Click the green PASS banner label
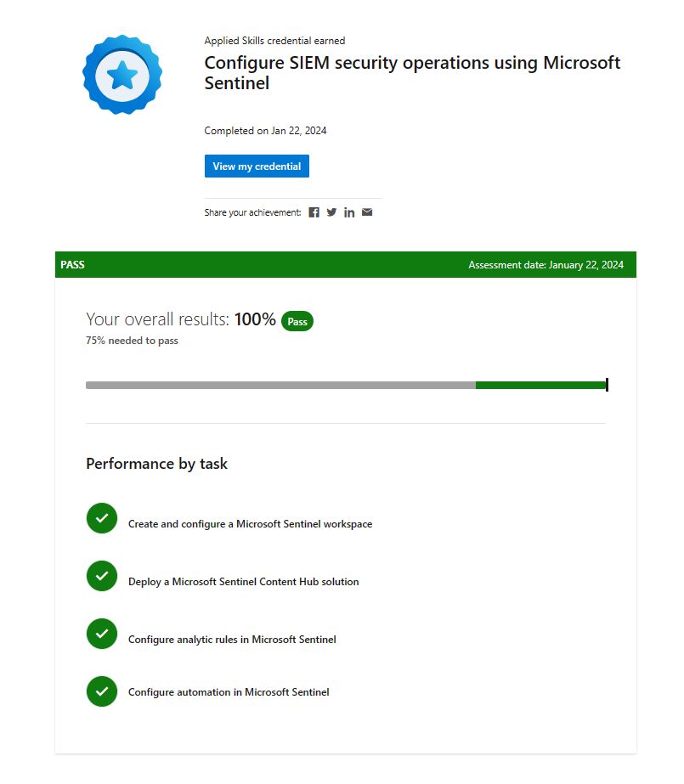The image size is (684, 784). (x=72, y=264)
